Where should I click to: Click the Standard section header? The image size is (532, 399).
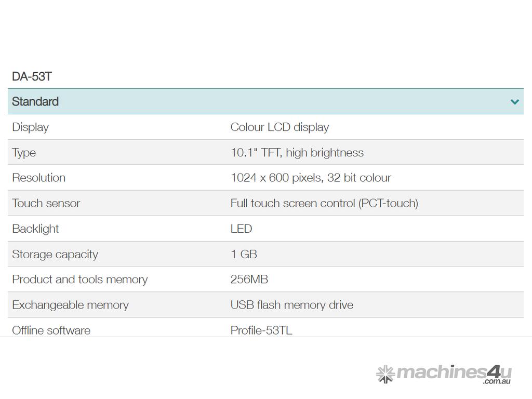tap(35, 102)
